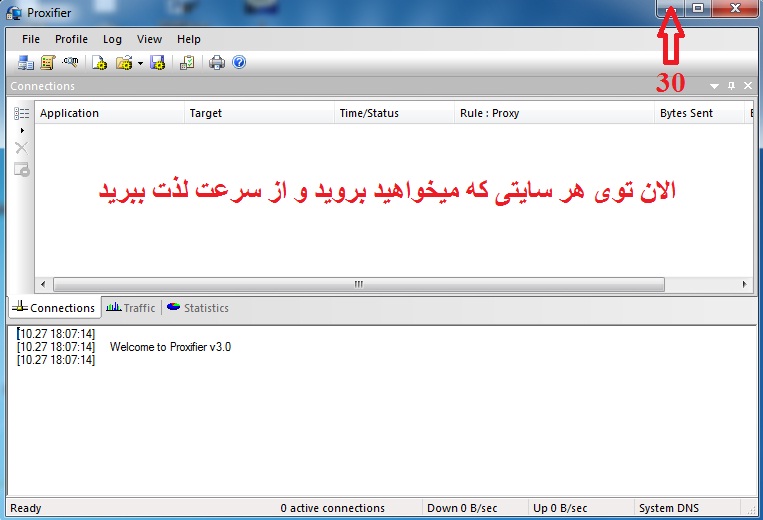Sort by Target column header
763x520 pixels.
[259, 113]
